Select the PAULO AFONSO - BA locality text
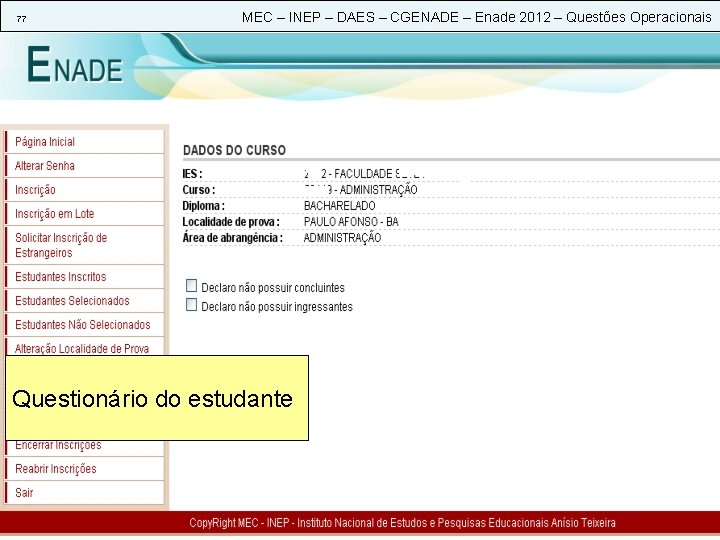The width and height of the screenshot is (720, 540). point(351,222)
